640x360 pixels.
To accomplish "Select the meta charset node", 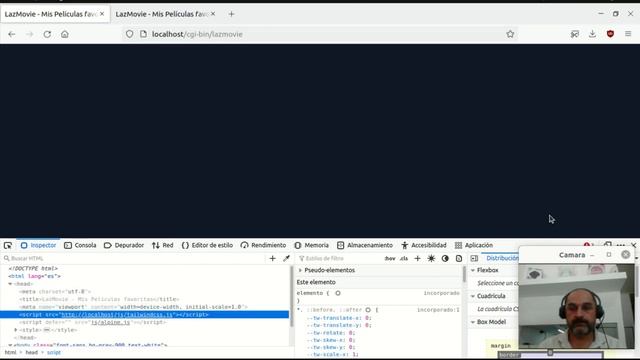I will pos(56,291).
